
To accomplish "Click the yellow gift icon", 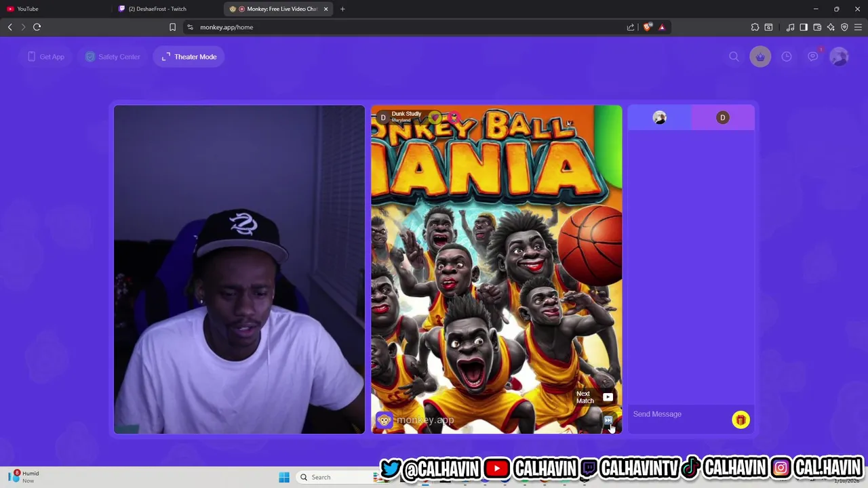I will tap(741, 420).
